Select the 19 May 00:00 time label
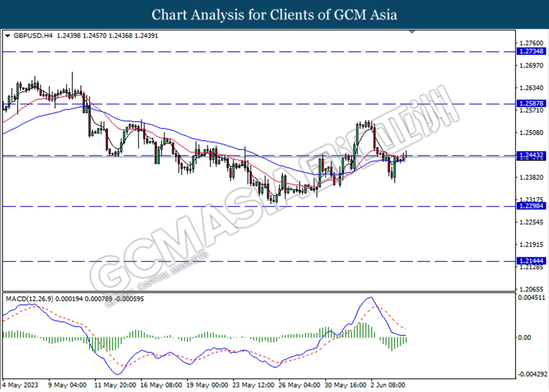Viewport: 549px width, 392px height. click(207, 385)
